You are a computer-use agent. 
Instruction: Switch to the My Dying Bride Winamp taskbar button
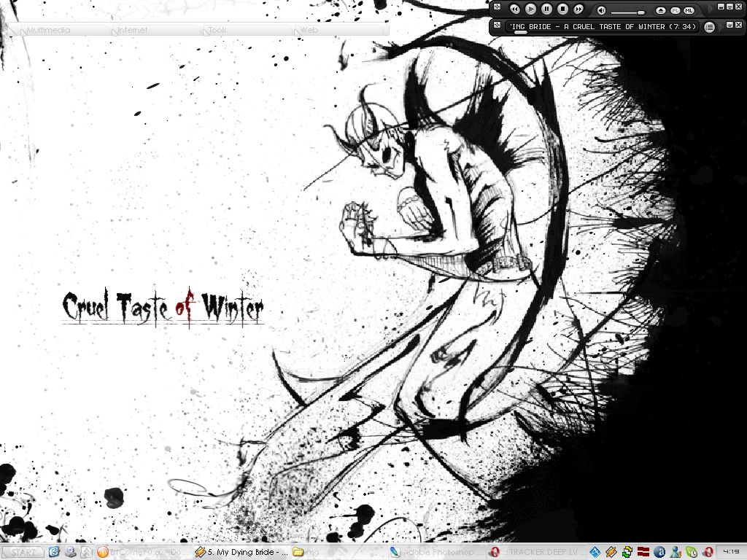coord(241,553)
